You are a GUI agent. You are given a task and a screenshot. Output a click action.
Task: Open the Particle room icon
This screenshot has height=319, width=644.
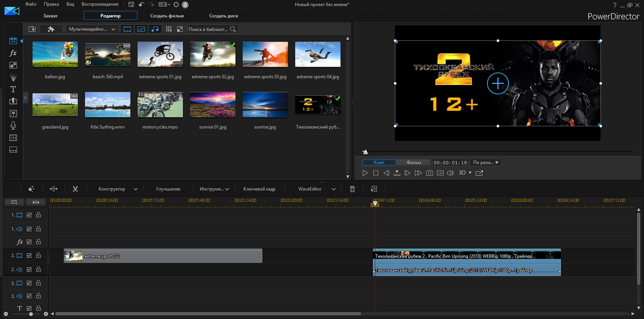tap(13, 77)
